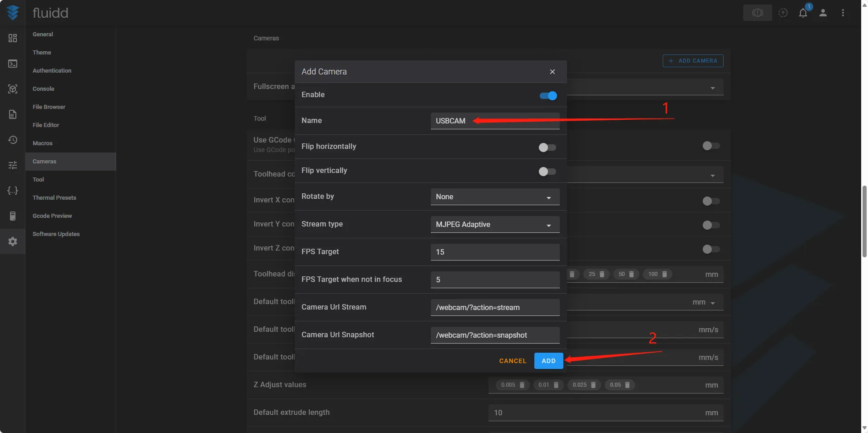Click CANCEL in Add Camera dialog
The width and height of the screenshot is (868, 433).
pyautogui.click(x=513, y=361)
